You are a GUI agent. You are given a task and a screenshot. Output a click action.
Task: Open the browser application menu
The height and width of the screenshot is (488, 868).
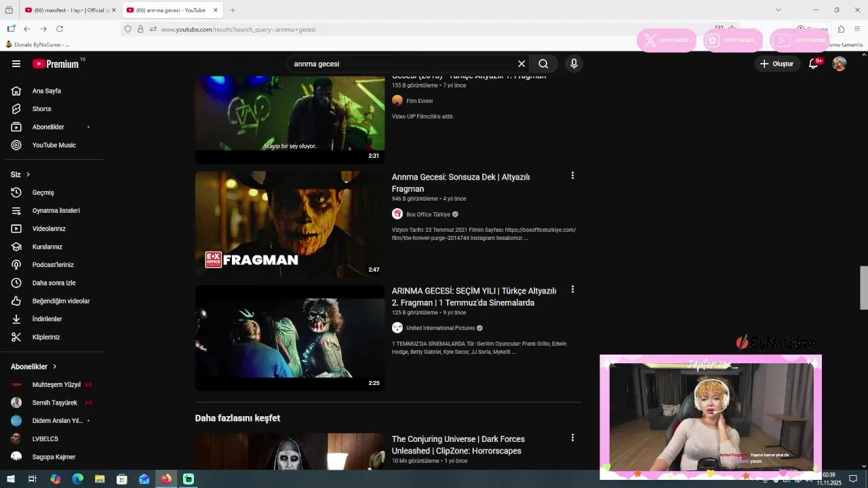coord(857,29)
